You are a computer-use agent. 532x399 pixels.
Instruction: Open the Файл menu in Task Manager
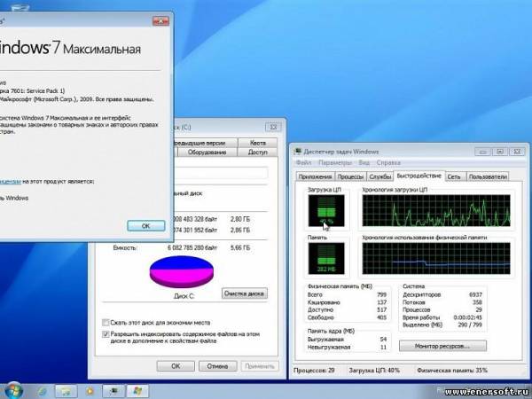pos(303,162)
